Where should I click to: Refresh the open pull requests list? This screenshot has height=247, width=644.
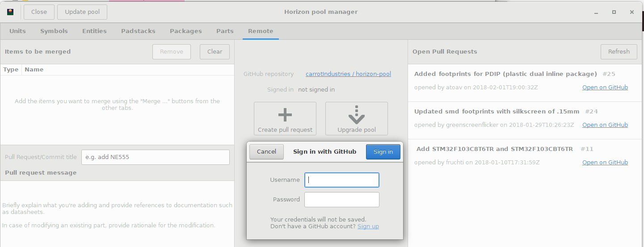pos(619,52)
